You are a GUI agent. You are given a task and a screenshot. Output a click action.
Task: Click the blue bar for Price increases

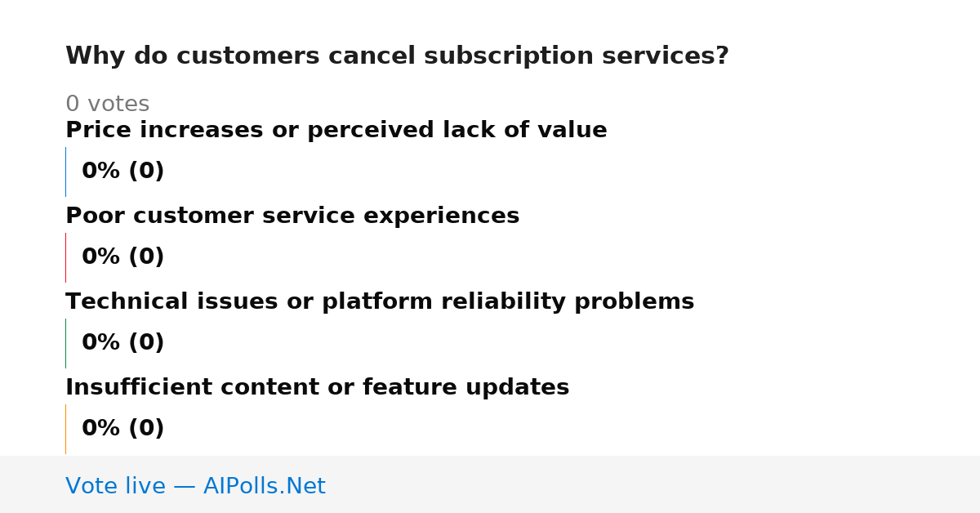[x=65, y=172]
